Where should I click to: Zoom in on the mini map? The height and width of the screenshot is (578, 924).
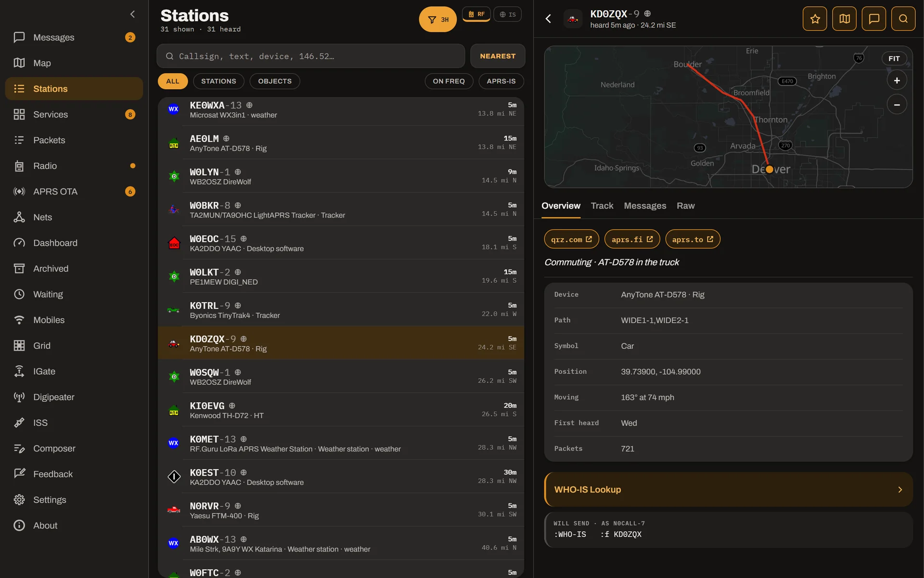pos(897,80)
